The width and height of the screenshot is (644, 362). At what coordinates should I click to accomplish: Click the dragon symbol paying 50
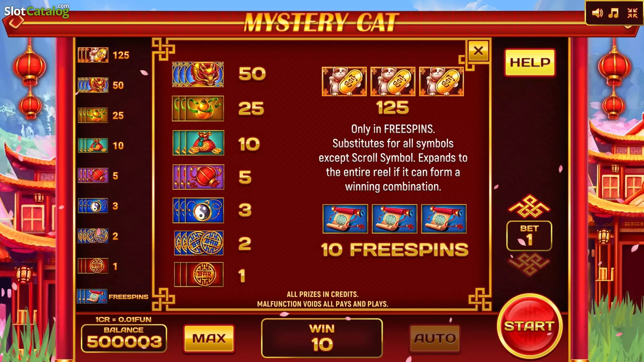(x=198, y=74)
